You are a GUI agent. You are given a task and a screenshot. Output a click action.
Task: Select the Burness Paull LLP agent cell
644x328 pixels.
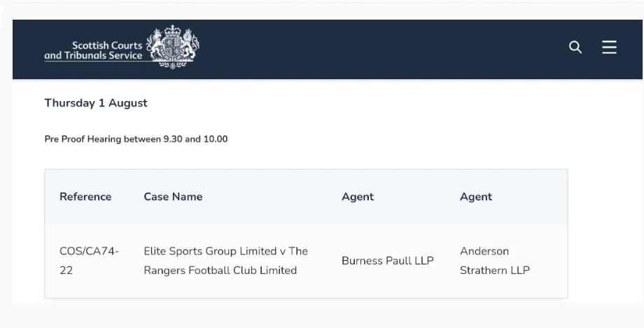388,261
